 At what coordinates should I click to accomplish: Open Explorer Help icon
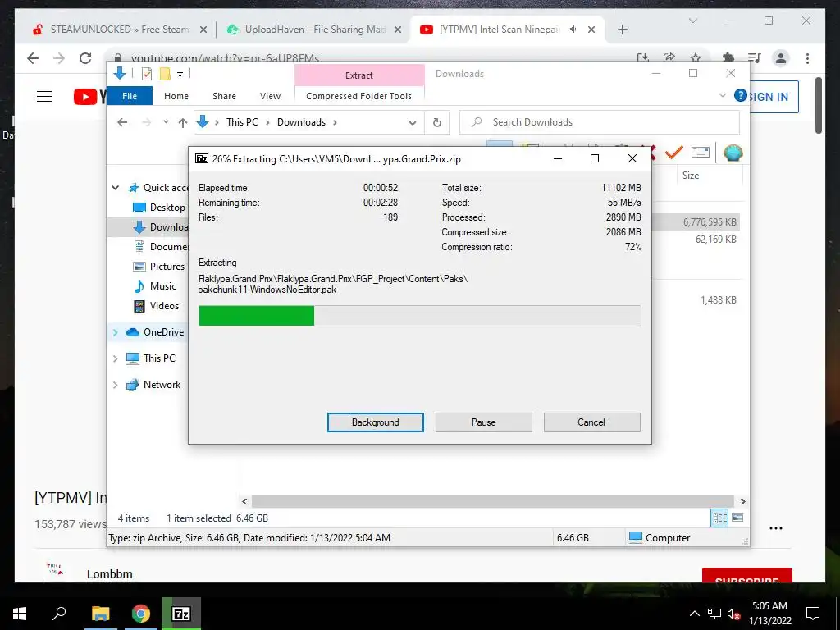click(x=741, y=95)
